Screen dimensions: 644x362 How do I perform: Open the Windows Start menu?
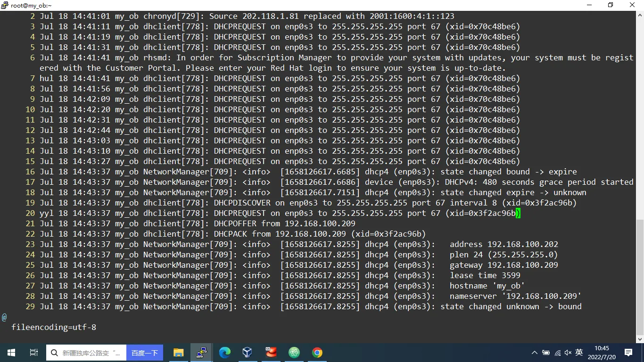(11, 353)
